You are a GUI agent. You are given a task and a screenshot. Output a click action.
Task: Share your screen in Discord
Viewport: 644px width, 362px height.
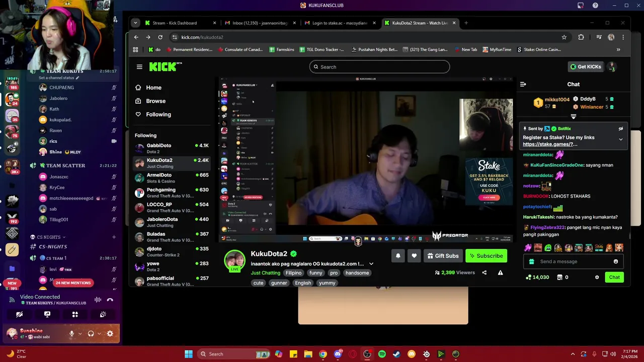pos(47,315)
